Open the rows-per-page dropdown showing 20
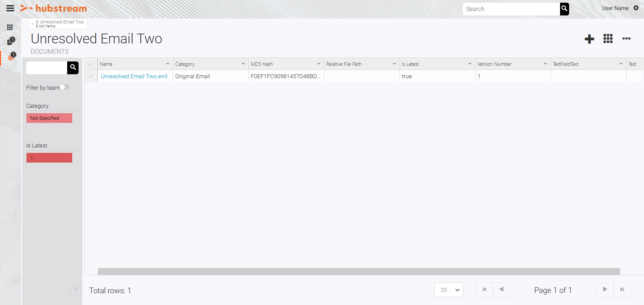644x305 pixels. [449, 290]
